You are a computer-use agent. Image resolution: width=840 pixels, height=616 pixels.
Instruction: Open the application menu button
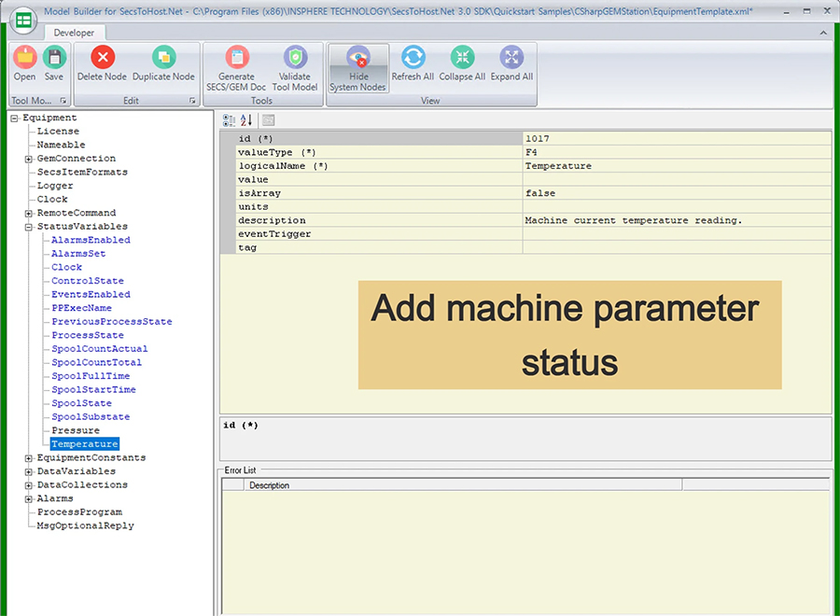point(21,21)
